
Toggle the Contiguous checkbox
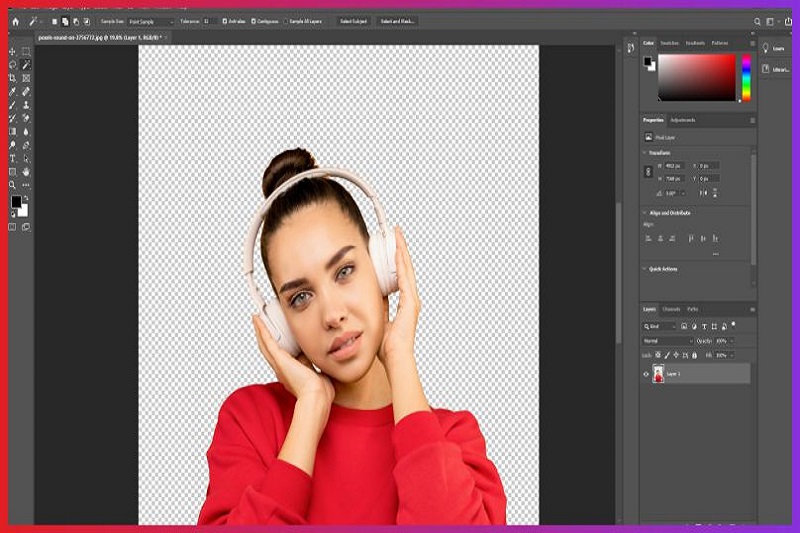pos(253,21)
